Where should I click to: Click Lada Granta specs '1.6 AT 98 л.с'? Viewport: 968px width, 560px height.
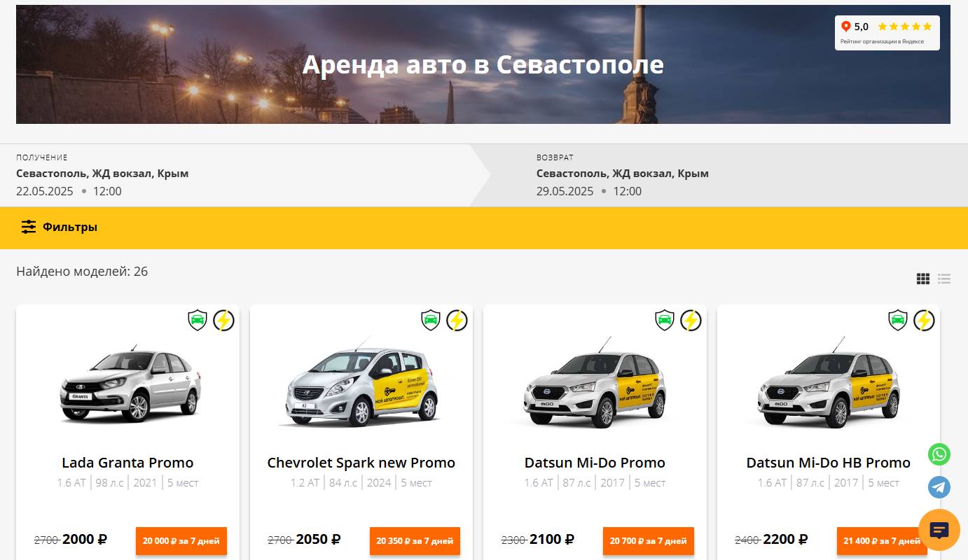pos(90,483)
